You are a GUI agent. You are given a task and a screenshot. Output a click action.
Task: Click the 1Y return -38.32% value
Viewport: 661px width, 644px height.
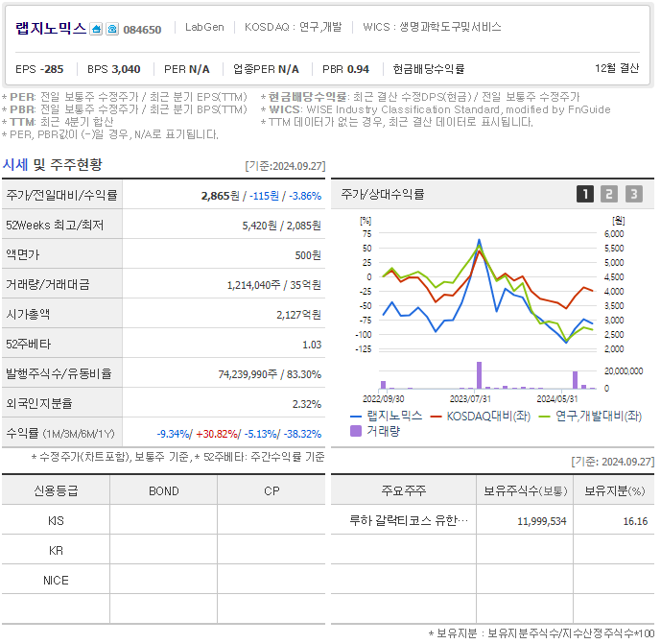tap(302, 434)
